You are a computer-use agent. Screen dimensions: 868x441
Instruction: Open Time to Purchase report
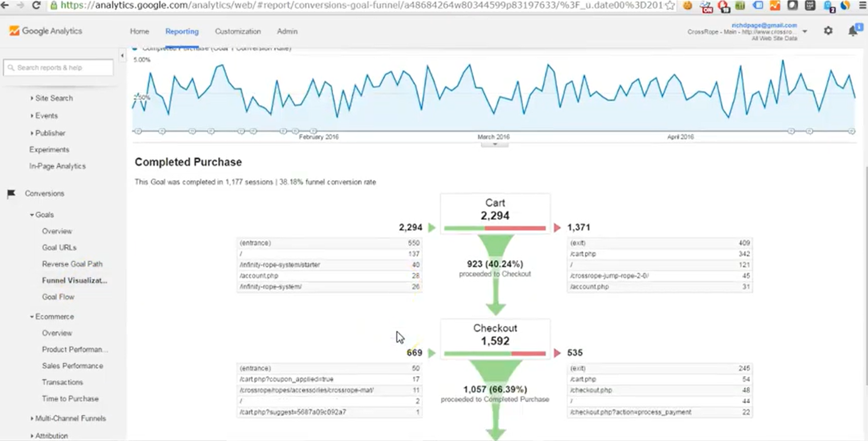pos(70,398)
